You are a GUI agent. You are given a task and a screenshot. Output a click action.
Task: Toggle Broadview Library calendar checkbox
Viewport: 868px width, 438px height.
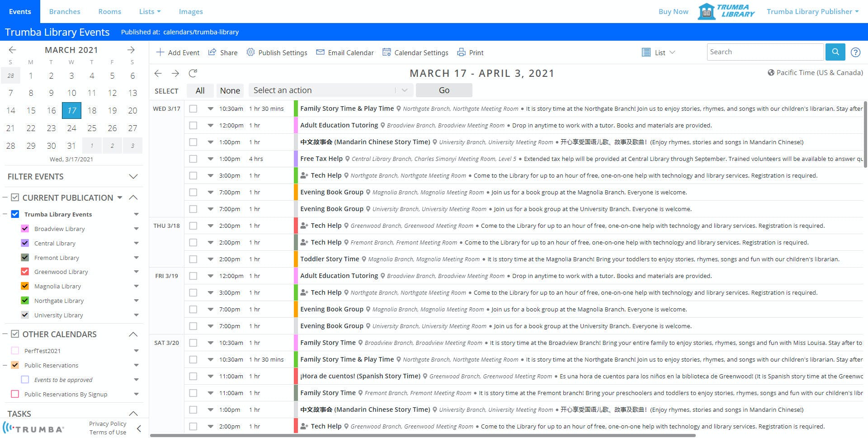click(x=25, y=229)
